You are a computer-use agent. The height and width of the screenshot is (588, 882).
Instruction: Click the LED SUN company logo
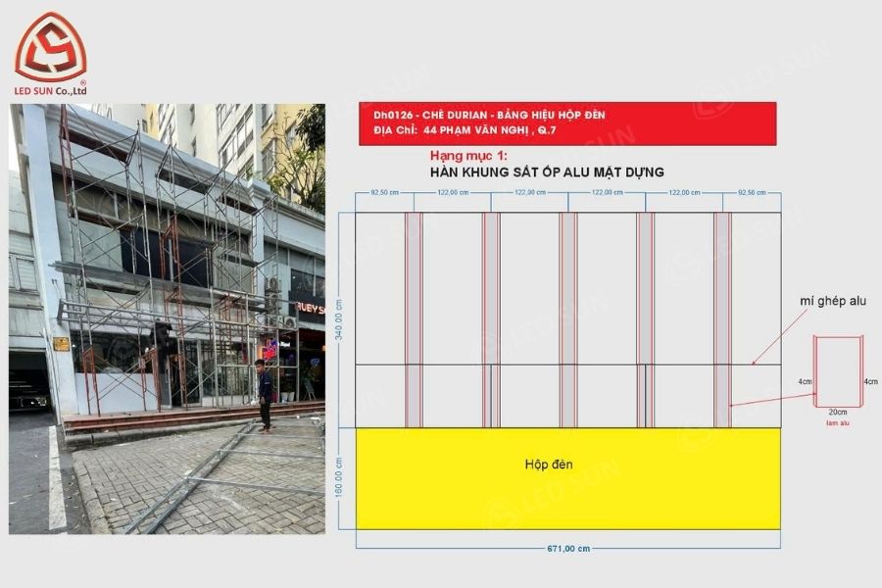pos(50,46)
